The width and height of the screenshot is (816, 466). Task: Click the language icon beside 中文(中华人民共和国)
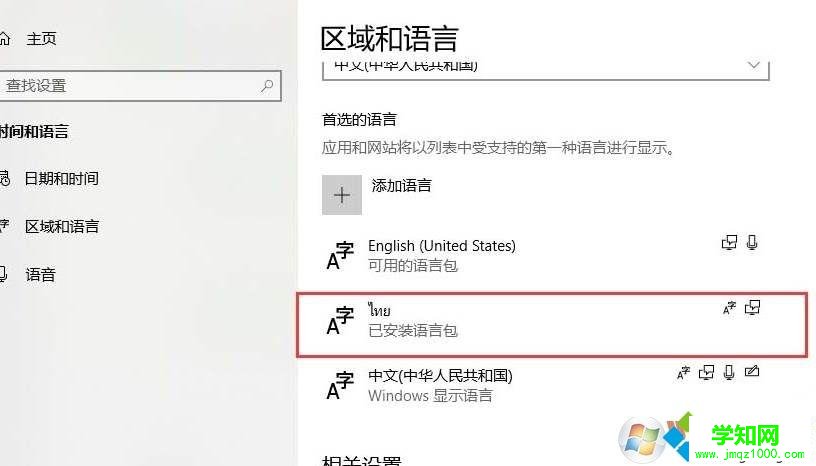coord(340,385)
